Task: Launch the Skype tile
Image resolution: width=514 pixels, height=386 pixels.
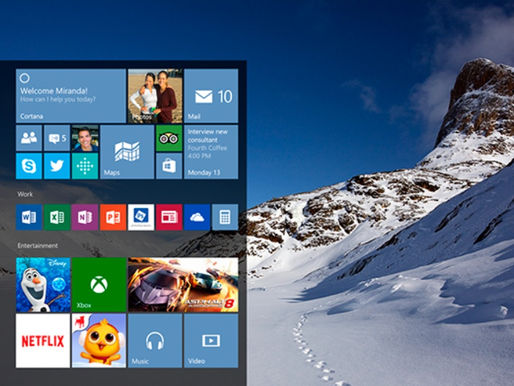Action: coord(29,166)
